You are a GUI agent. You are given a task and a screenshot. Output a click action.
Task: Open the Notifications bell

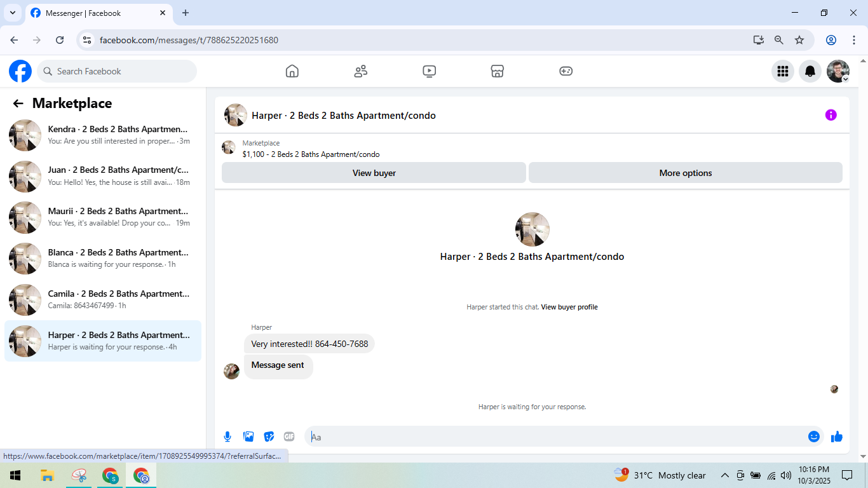point(810,71)
